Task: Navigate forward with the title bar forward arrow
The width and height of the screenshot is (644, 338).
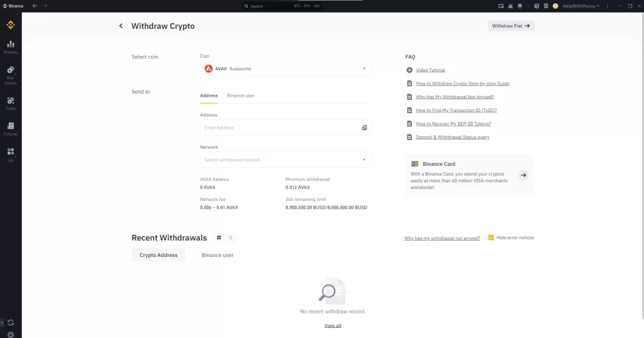Action: pyautogui.click(x=45, y=6)
